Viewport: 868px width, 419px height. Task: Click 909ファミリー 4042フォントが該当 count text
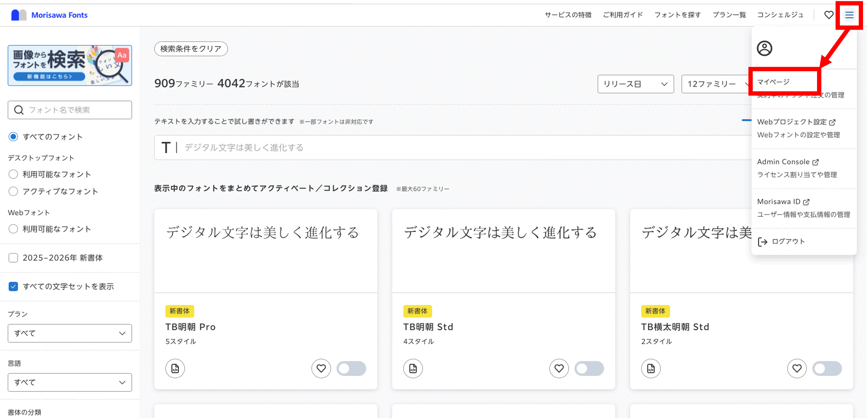[x=227, y=83]
